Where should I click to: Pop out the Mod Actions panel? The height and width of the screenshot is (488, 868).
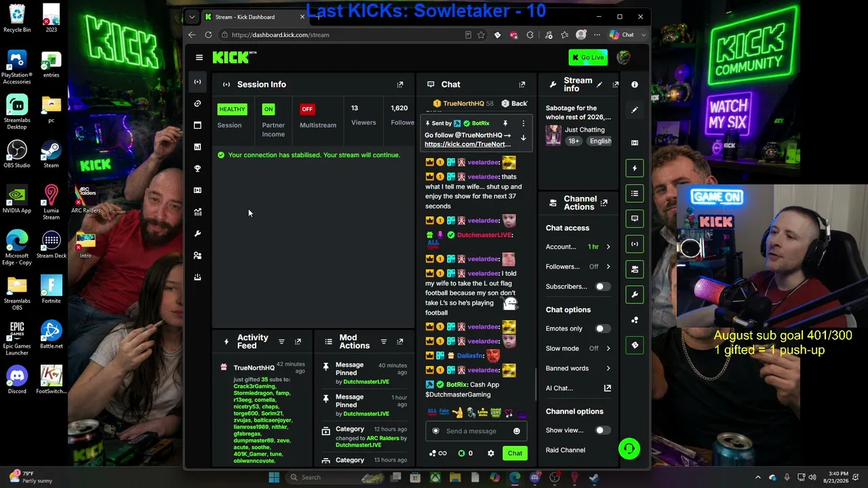point(400,342)
